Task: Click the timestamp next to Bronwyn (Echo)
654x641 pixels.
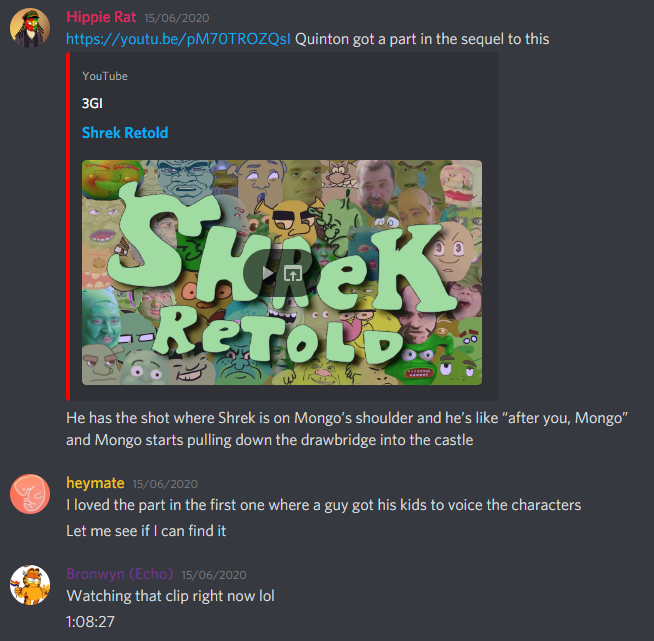Action: click(x=214, y=575)
